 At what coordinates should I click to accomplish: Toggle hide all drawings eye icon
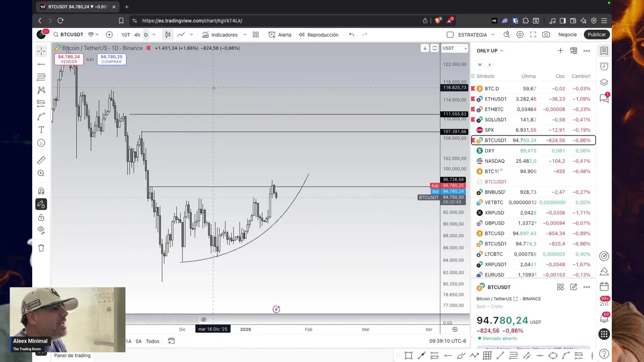click(41, 230)
